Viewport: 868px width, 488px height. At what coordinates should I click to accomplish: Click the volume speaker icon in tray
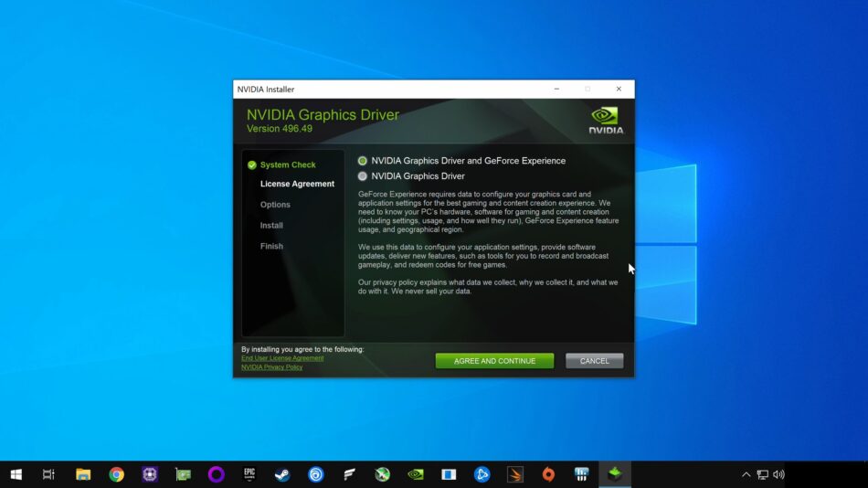[778, 474]
